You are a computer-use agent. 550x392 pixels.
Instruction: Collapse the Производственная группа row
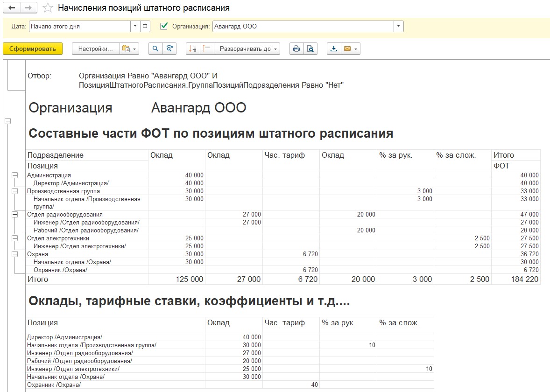tap(15, 191)
